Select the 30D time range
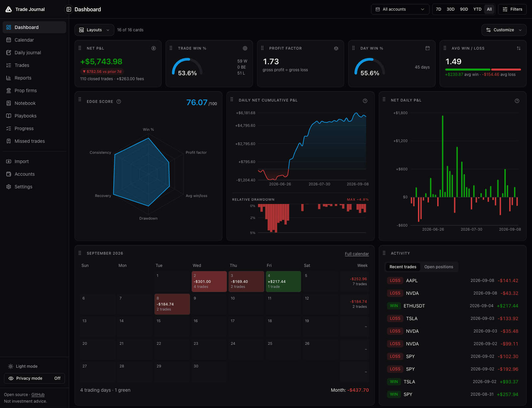 coord(451,9)
